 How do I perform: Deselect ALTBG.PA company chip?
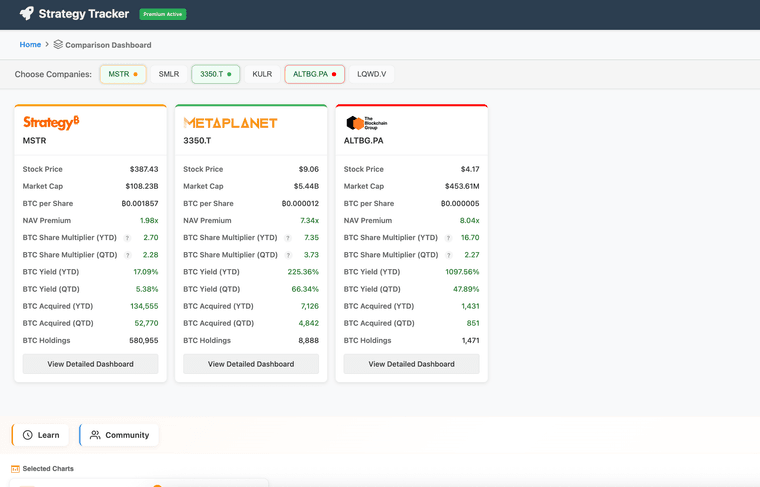[315, 74]
